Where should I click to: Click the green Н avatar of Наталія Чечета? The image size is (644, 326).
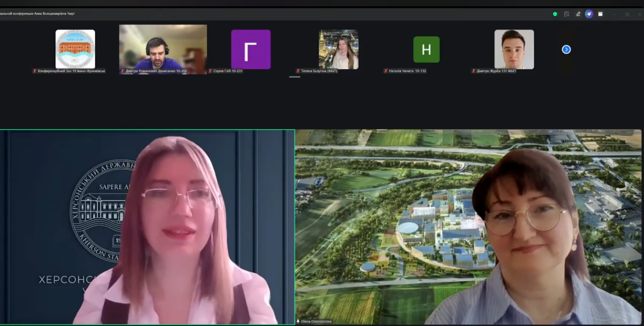(x=426, y=49)
